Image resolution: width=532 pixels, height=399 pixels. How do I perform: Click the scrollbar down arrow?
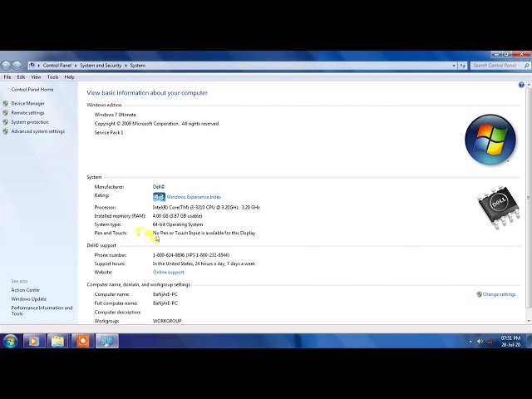(x=529, y=321)
